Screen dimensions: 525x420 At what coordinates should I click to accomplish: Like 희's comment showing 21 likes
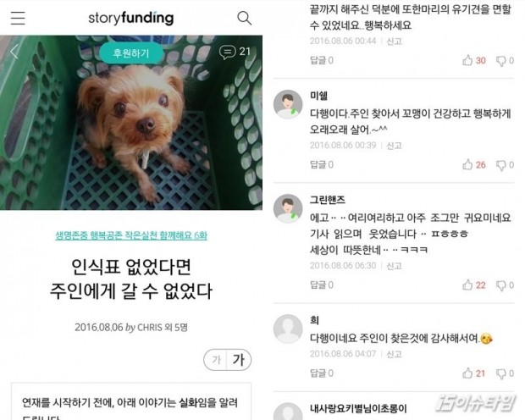click(x=467, y=373)
